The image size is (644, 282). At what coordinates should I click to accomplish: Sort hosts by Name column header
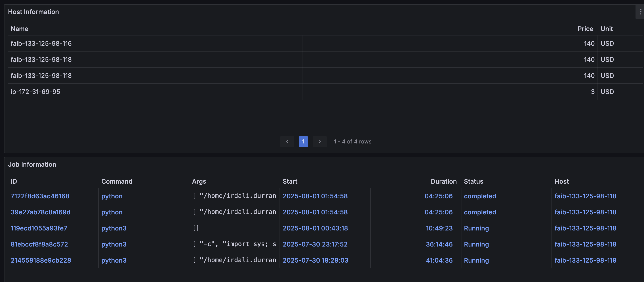19,29
